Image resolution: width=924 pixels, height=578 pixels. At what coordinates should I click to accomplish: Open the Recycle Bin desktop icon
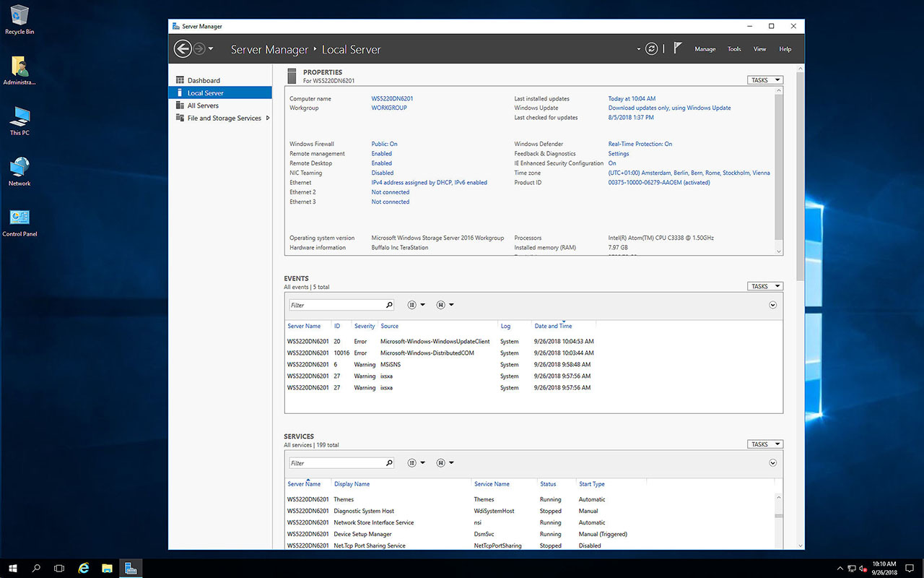(19, 16)
